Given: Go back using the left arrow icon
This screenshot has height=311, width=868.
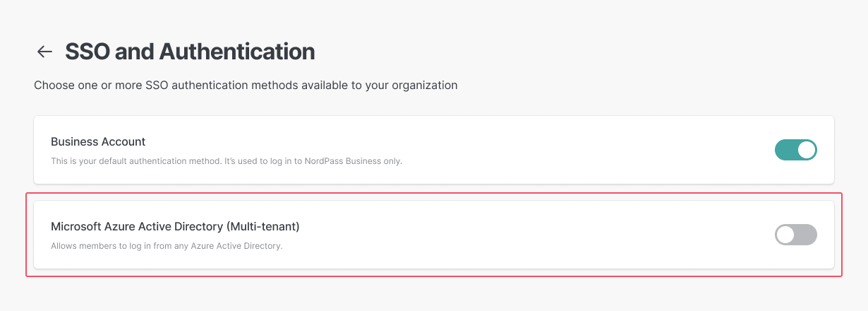Looking at the screenshot, I should click(44, 52).
